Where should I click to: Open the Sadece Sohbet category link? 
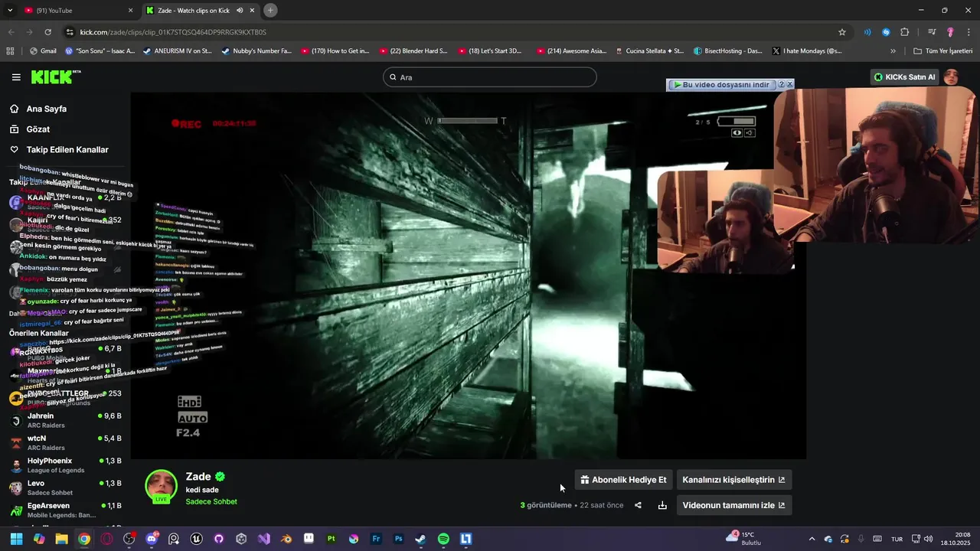point(211,502)
